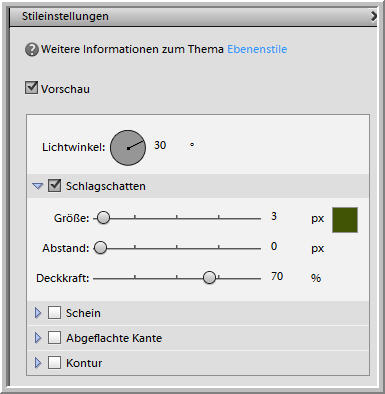Click the Deckkraft value 70 field
This screenshot has height=394, width=385.
coord(277,276)
